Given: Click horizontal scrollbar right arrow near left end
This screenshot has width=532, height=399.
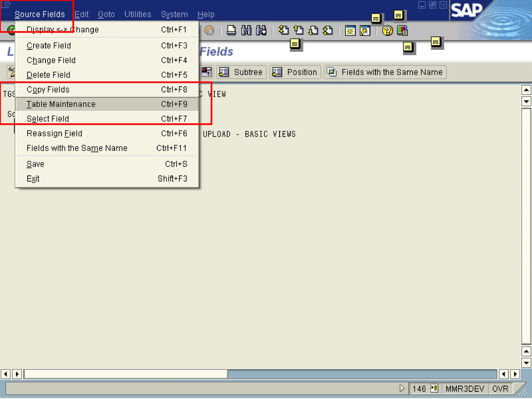Looking at the screenshot, I should coord(17,374).
